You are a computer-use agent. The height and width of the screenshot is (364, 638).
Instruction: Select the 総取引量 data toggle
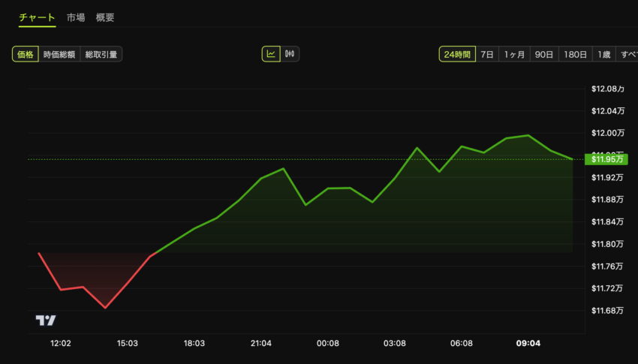[101, 54]
